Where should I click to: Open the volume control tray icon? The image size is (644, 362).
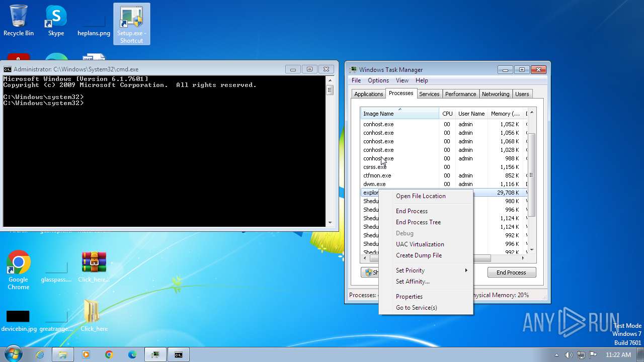tap(569, 355)
